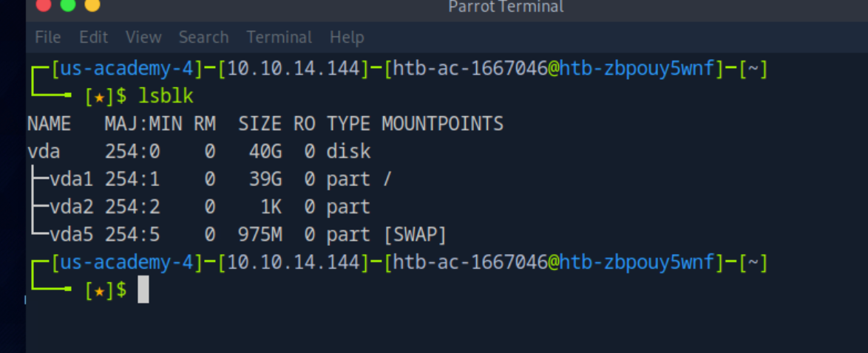
Task: Click the terminal cursor block at the empty prompt
Action: [x=143, y=290]
